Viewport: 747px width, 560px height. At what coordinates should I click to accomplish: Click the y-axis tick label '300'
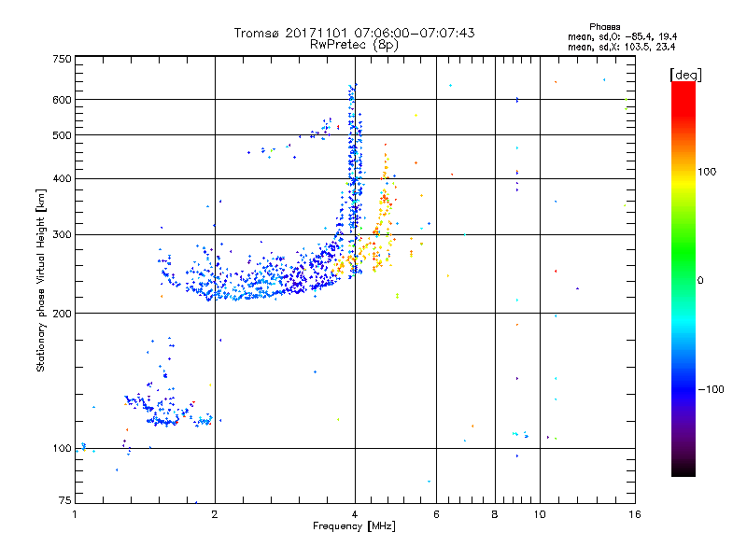[62, 235]
